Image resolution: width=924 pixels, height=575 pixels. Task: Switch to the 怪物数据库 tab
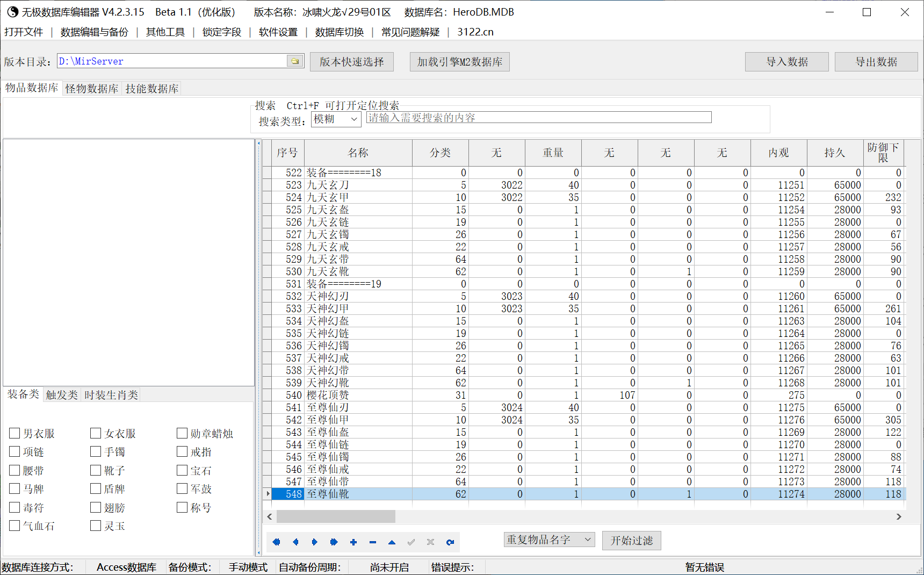[92, 89]
